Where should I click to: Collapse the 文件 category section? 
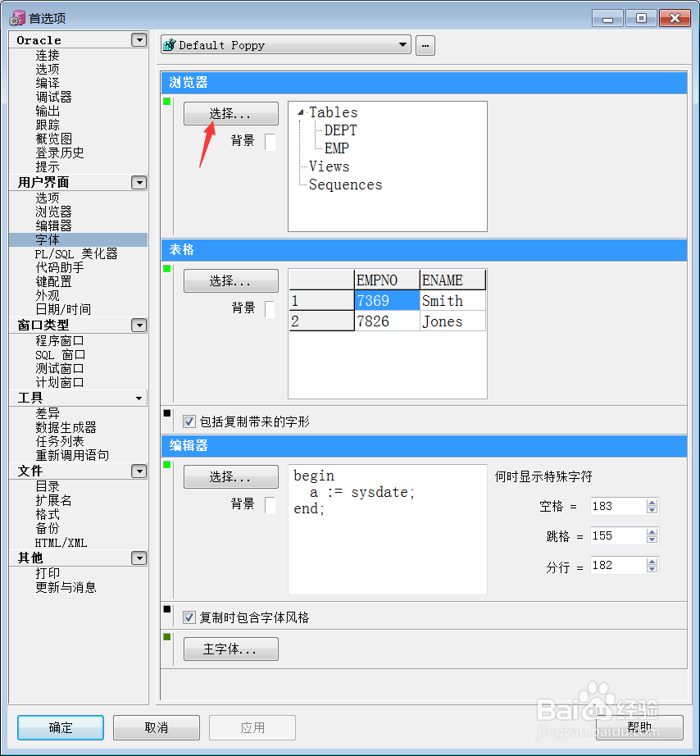139,471
